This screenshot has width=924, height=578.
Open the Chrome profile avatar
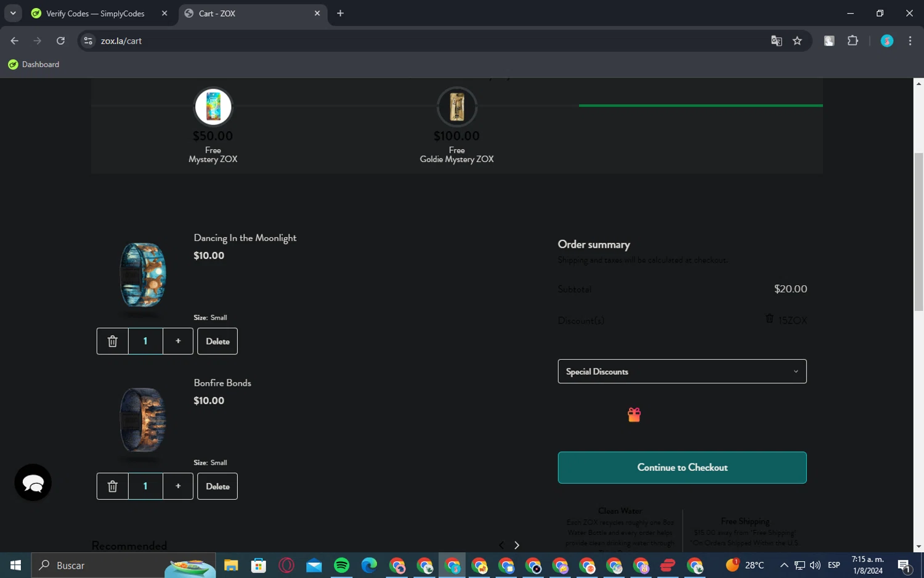pos(887,41)
